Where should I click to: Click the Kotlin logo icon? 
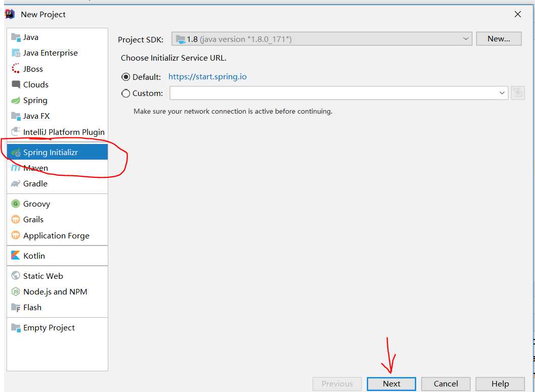(16, 255)
